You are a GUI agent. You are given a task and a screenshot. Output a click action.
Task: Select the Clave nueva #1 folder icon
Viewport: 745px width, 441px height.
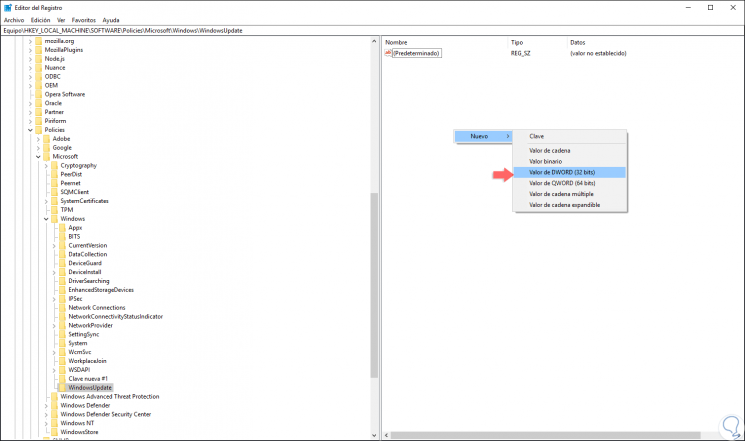pyautogui.click(x=62, y=379)
